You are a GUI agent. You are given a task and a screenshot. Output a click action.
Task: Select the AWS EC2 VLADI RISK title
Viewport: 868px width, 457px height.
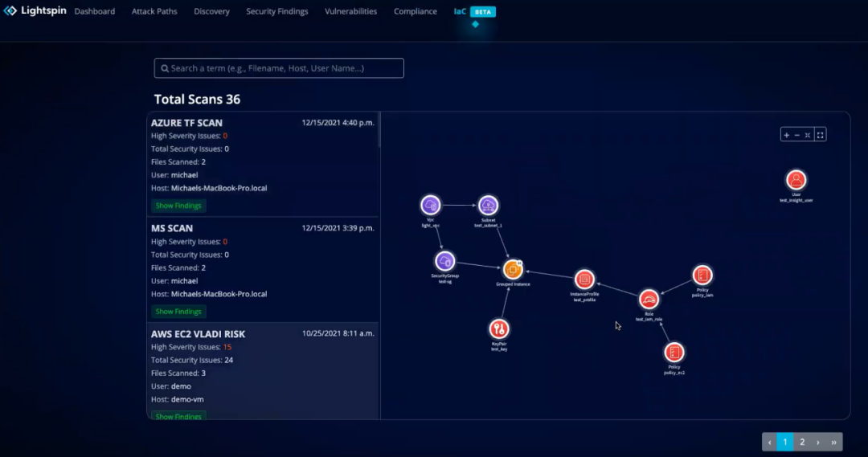198,334
